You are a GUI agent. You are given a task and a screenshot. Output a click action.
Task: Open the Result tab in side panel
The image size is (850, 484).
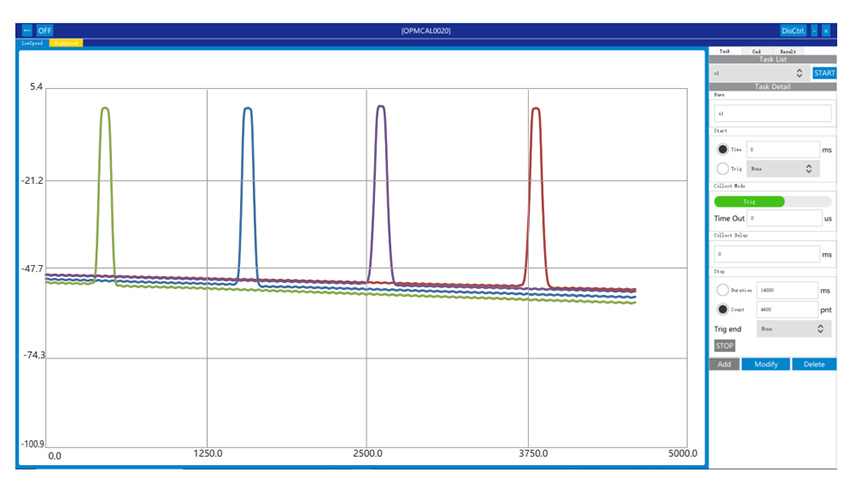(x=788, y=50)
